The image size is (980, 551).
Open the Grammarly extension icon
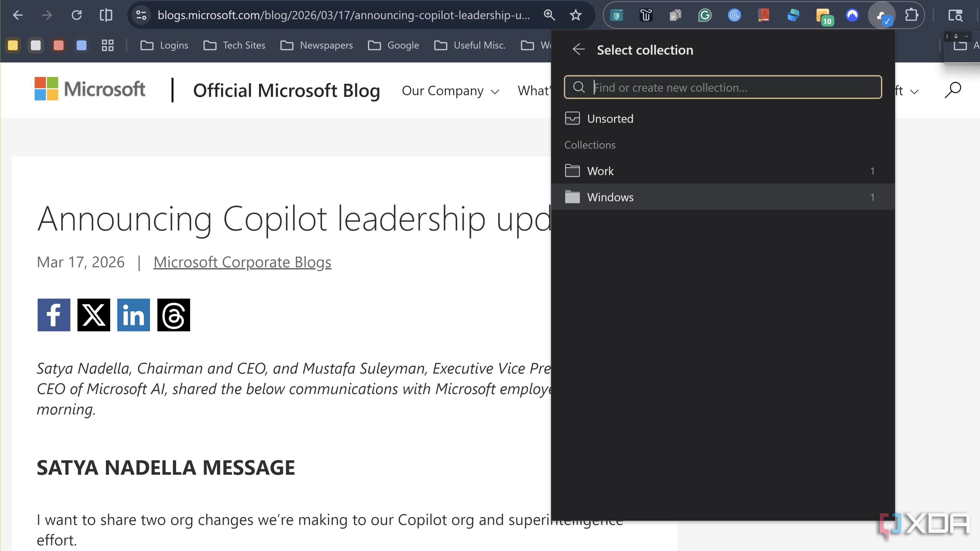point(705,15)
